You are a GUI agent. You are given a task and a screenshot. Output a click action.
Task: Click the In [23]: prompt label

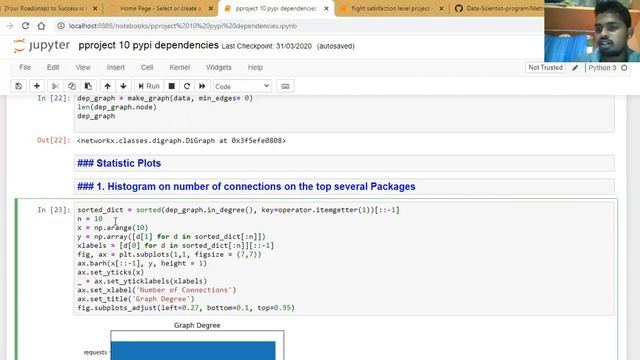pos(53,210)
